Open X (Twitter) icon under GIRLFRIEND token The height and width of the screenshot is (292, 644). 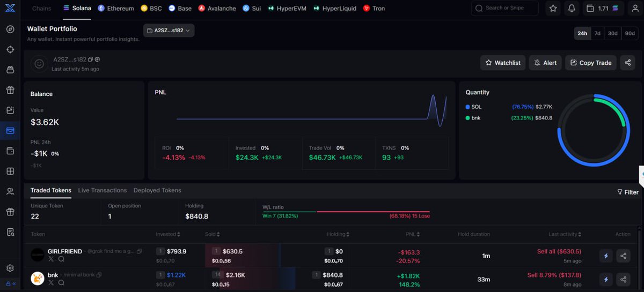[x=51, y=259]
